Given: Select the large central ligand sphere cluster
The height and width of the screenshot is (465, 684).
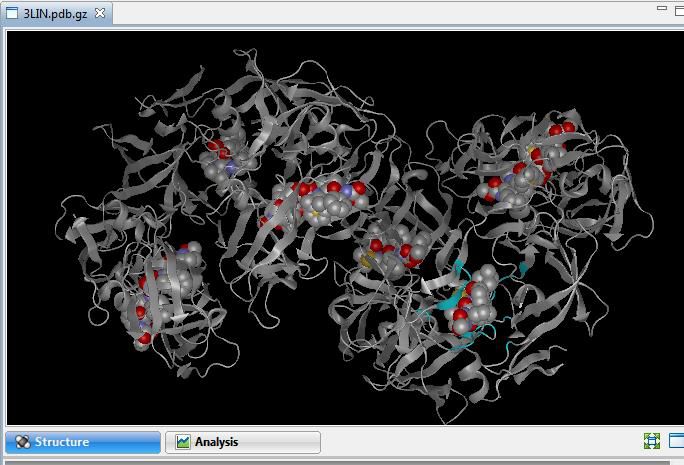Looking at the screenshot, I should (x=322, y=205).
